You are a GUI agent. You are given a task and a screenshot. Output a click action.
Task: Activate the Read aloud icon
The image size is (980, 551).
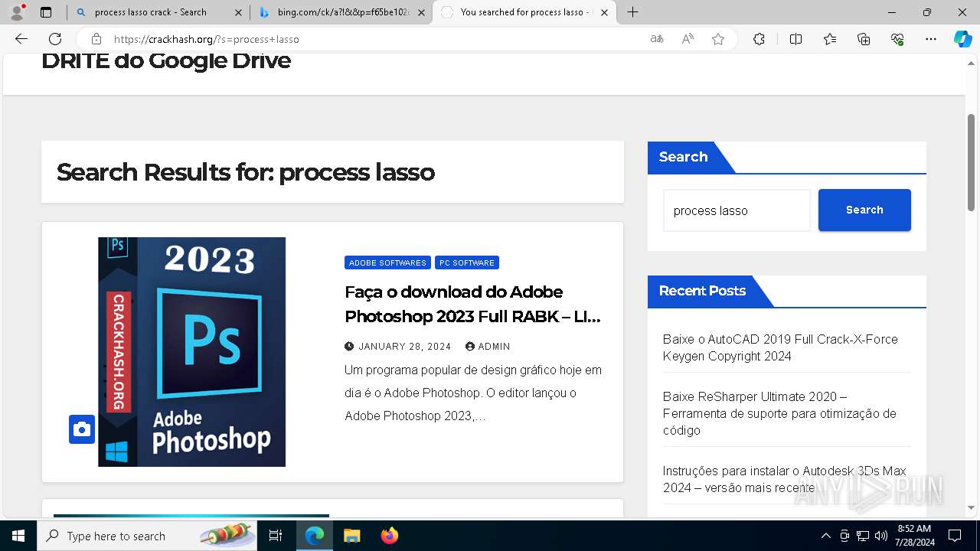pyautogui.click(x=688, y=39)
